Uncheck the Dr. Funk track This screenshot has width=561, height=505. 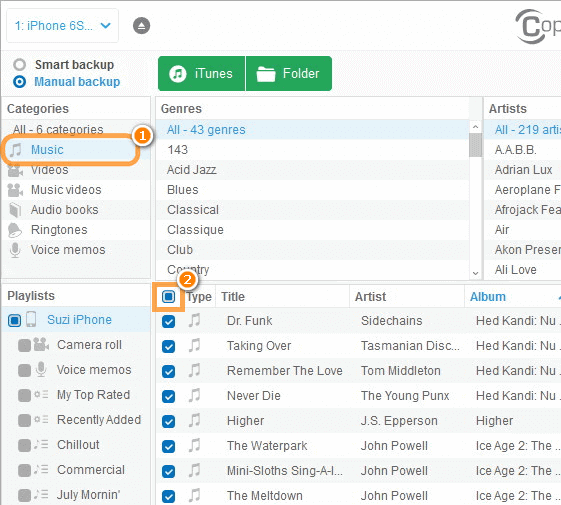[x=168, y=321]
